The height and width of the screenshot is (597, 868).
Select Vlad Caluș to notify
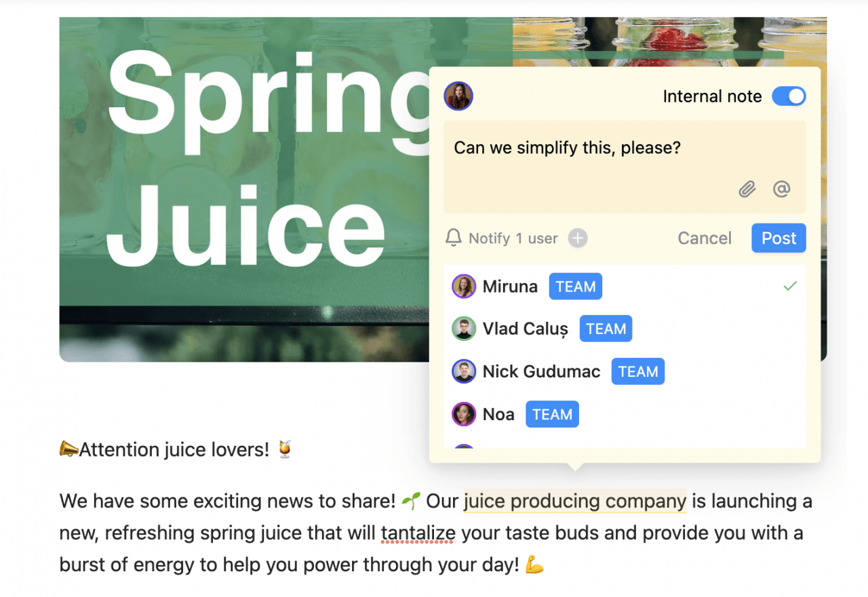coord(625,329)
